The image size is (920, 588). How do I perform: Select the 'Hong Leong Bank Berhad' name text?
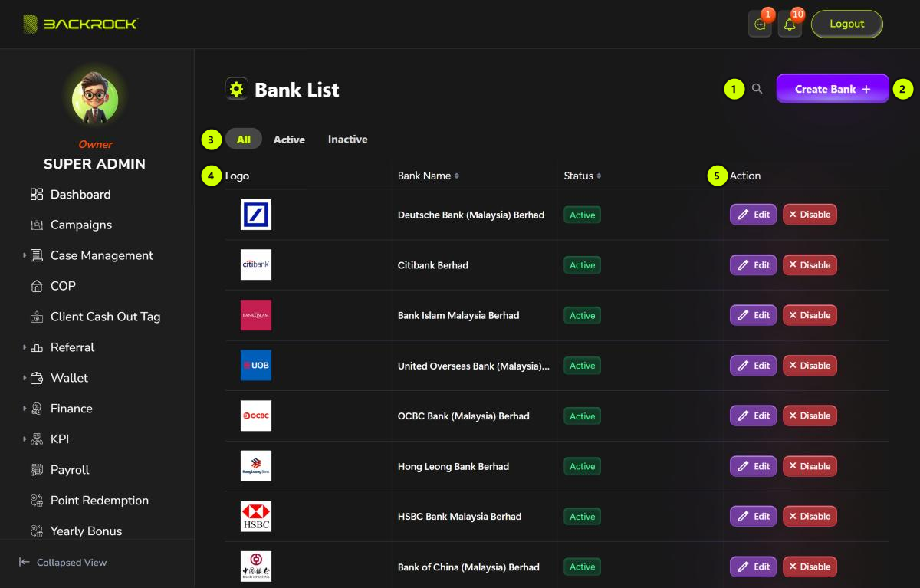click(x=453, y=466)
